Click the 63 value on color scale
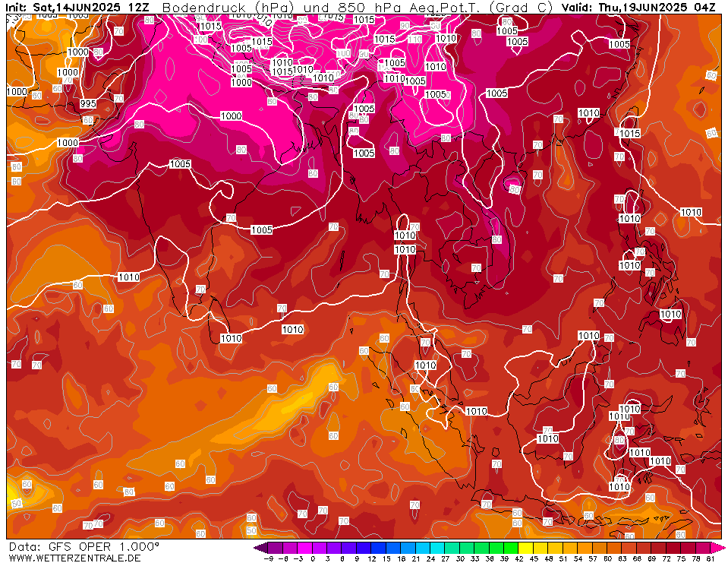The image size is (728, 563). (622, 558)
